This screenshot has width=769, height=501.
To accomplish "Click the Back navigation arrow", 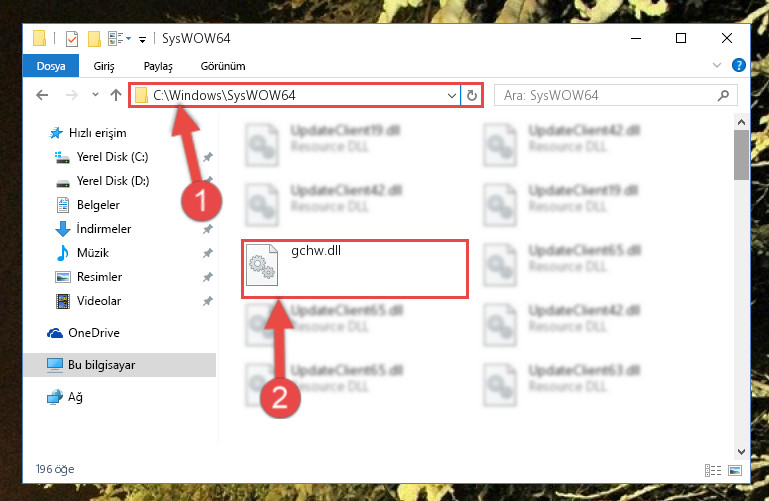I will [x=42, y=95].
